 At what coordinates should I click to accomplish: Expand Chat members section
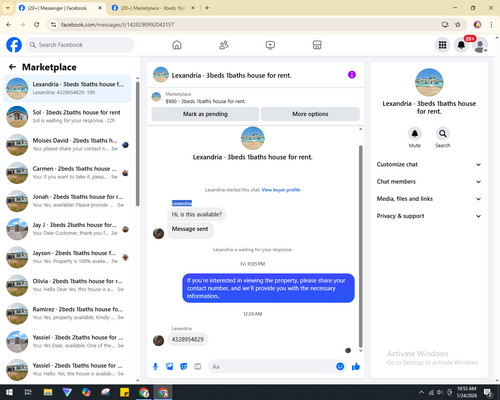[x=429, y=182]
